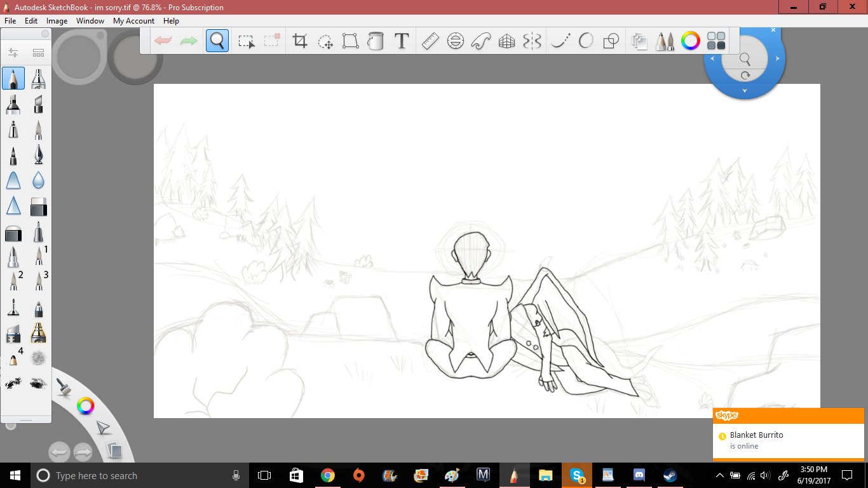This screenshot has width=868, height=488.
Task: Open the color wheel editor in toolbar
Action: point(690,41)
